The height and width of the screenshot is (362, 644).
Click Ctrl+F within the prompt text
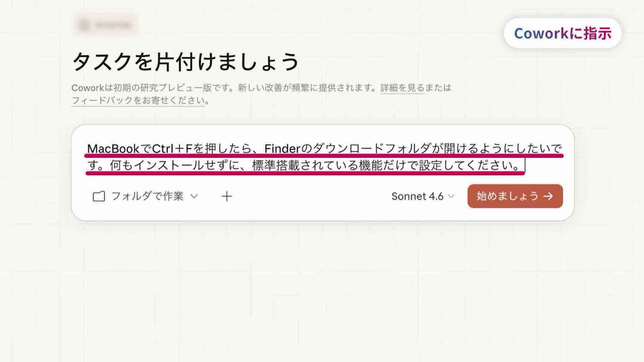pyautogui.click(x=172, y=149)
